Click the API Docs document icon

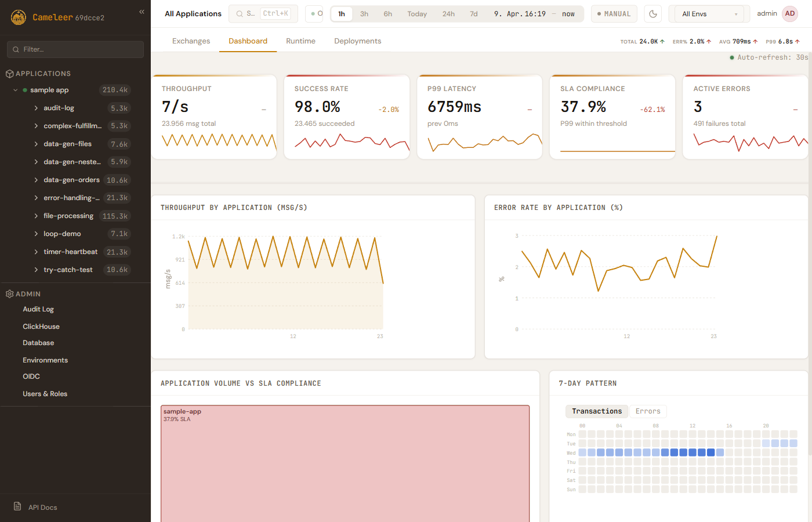click(17, 506)
